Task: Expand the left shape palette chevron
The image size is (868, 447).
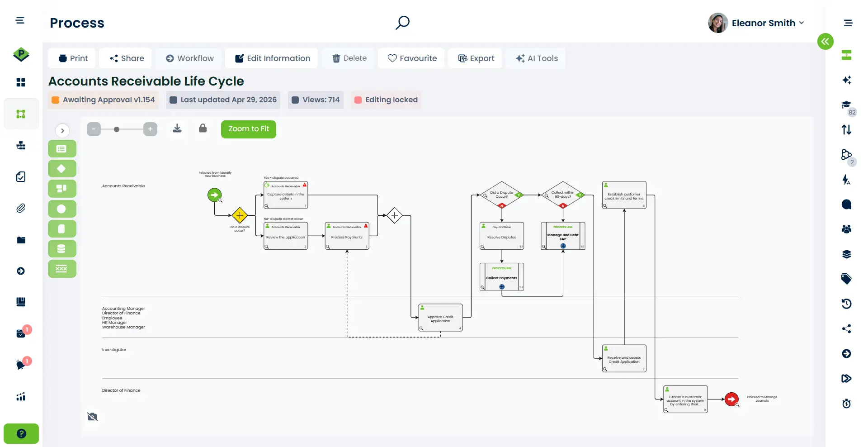Action: tap(62, 131)
